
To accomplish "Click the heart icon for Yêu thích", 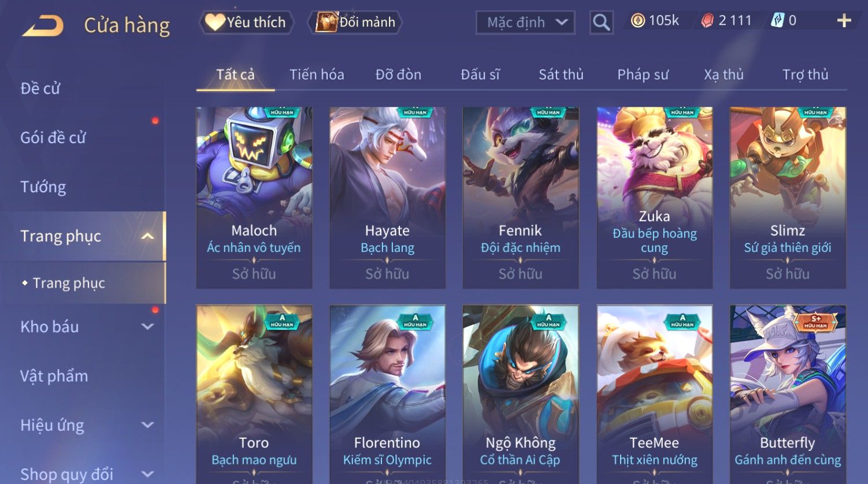I will click(x=215, y=23).
